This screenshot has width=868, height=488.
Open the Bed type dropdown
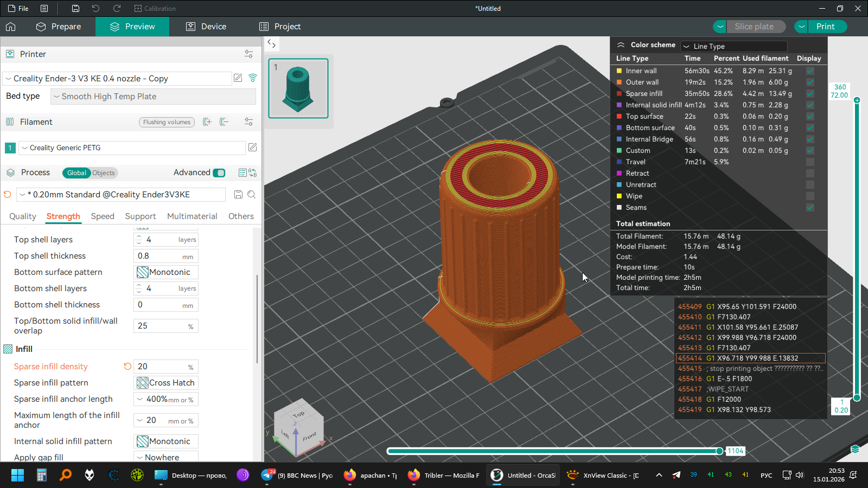[x=153, y=97]
